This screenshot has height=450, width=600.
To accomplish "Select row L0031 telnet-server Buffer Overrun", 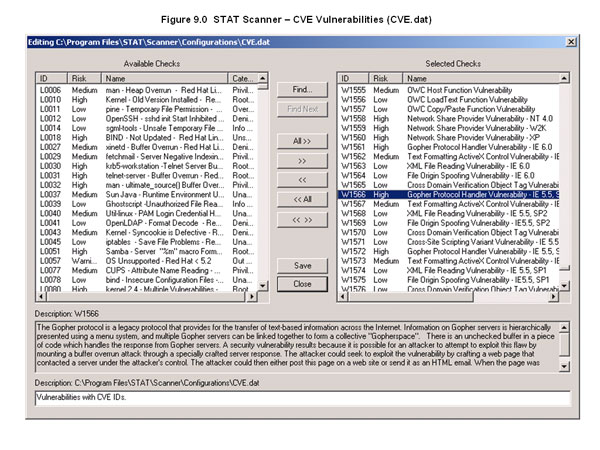I will coord(147,176).
